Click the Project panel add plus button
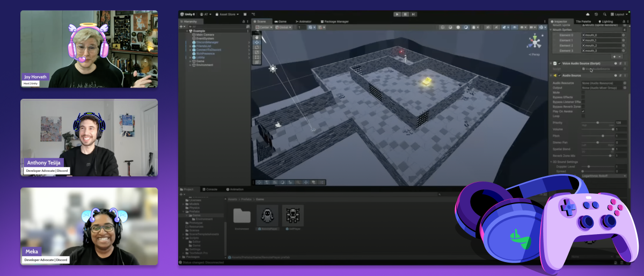The height and width of the screenshot is (276, 644). pyautogui.click(x=181, y=194)
